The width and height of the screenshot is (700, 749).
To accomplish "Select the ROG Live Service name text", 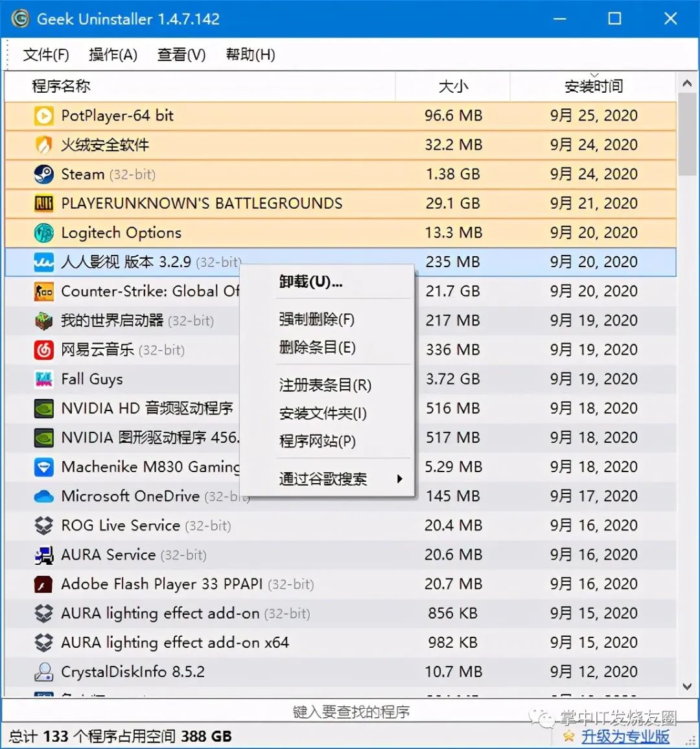I will coord(121,525).
